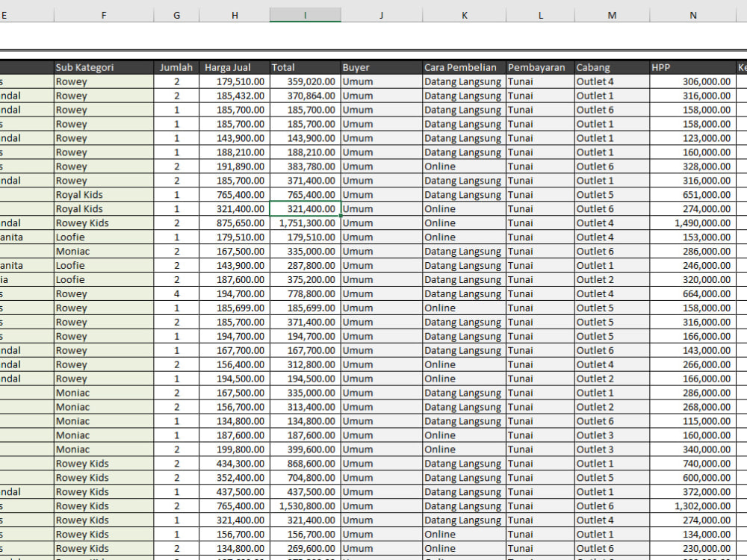The width and height of the screenshot is (747, 560).
Task: Select Total cell 167,700.00
Action: (306, 350)
